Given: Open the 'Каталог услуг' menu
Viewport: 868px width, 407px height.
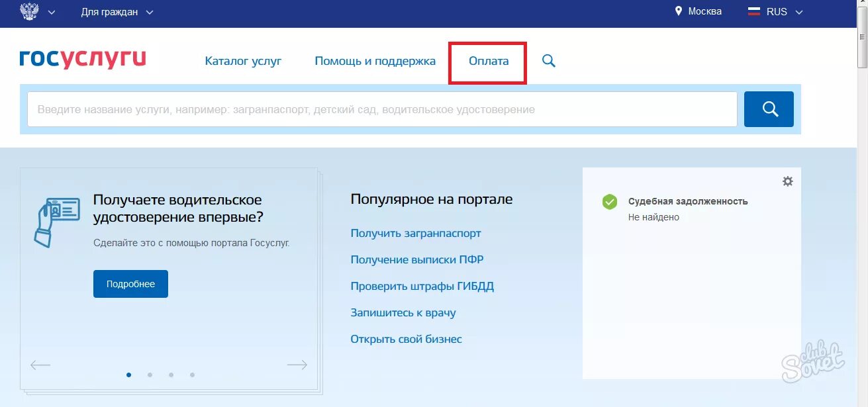Looking at the screenshot, I should (243, 61).
